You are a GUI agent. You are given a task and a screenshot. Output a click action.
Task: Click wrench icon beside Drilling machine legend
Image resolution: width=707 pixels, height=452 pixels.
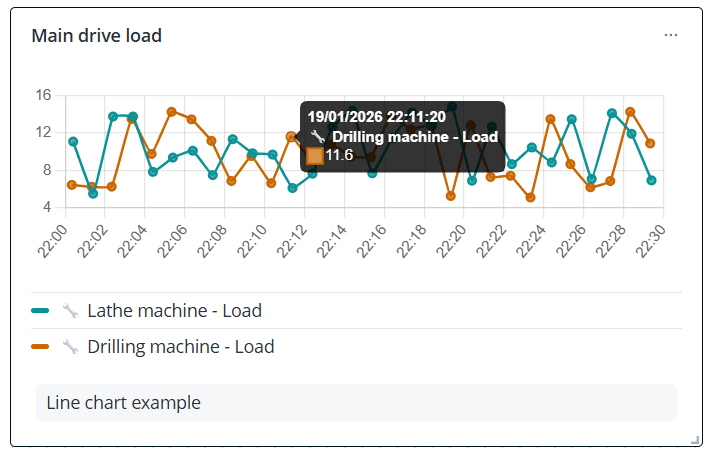[x=70, y=347]
